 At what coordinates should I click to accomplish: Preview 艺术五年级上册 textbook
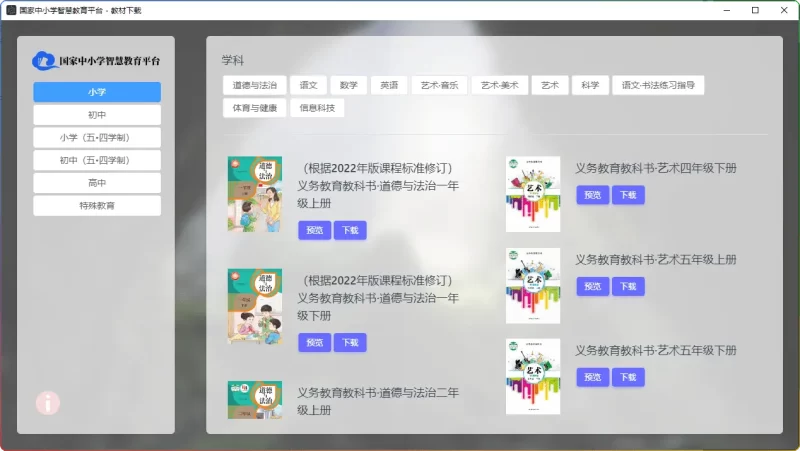[x=592, y=286]
